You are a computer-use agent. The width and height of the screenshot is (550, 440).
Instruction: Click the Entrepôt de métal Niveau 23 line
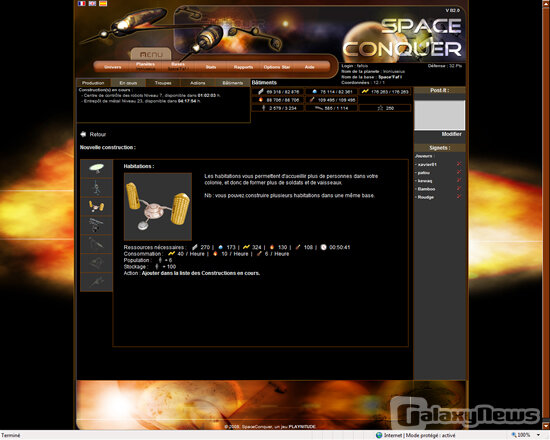tap(142, 101)
